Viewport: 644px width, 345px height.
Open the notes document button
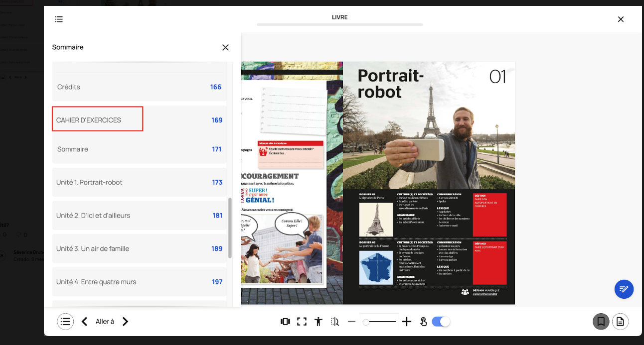click(x=620, y=322)
